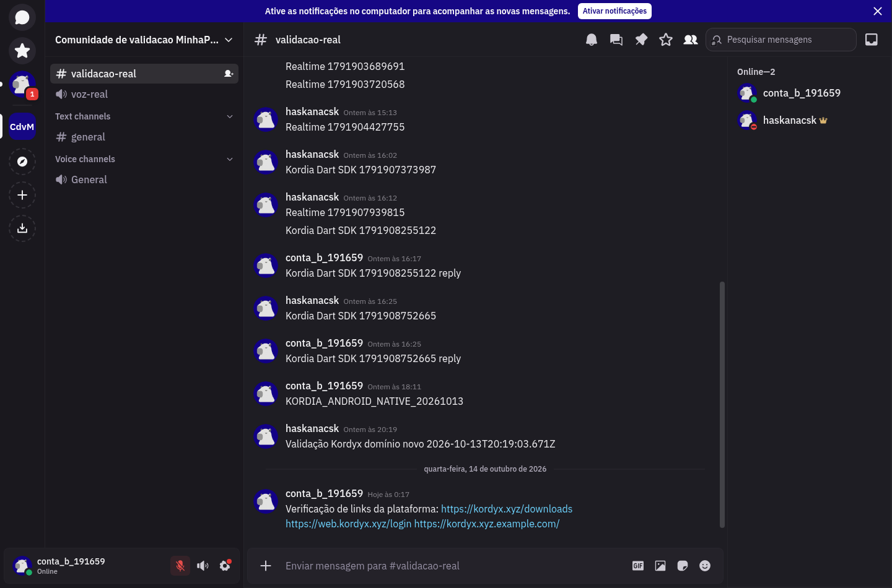Open the image upload icon in the message bar
This screenshot has height=588, width=892.
660,566
